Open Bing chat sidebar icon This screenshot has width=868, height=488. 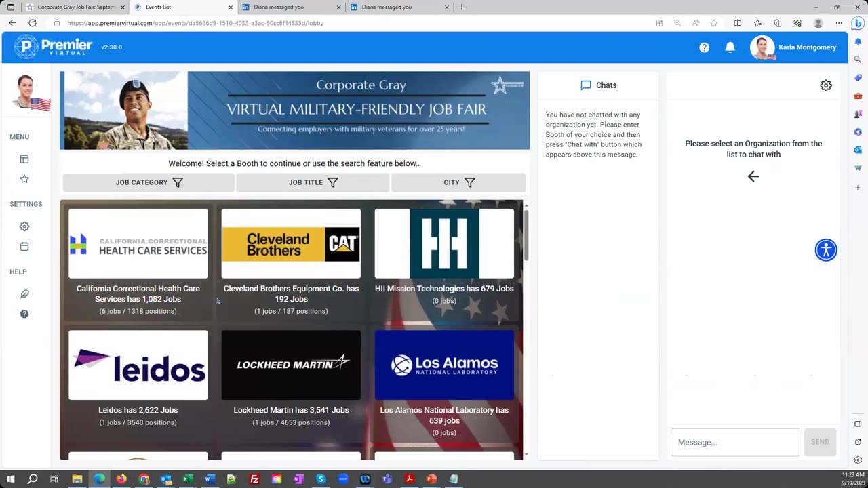(x=858, y=23)
